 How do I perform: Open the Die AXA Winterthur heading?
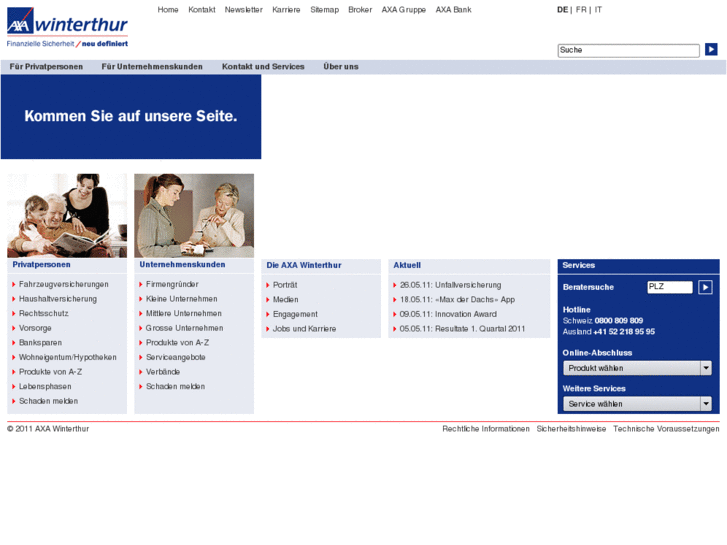304,265
